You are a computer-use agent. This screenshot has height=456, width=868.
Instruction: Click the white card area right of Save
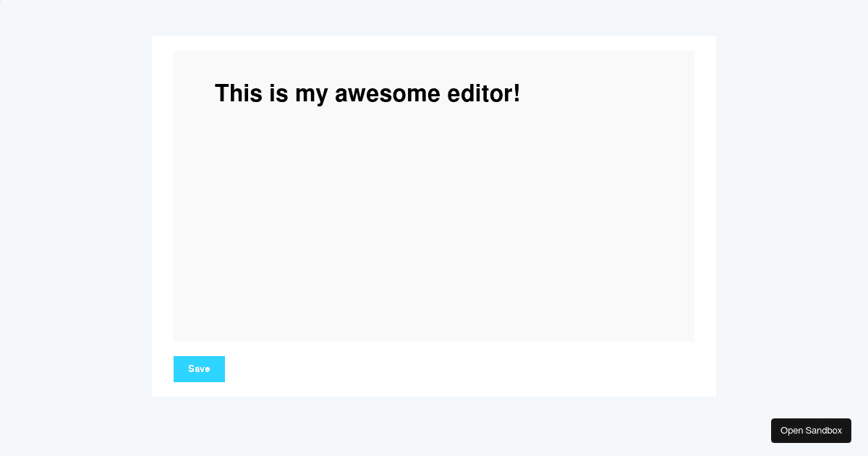pyautogui.click(x=463, y=369)
